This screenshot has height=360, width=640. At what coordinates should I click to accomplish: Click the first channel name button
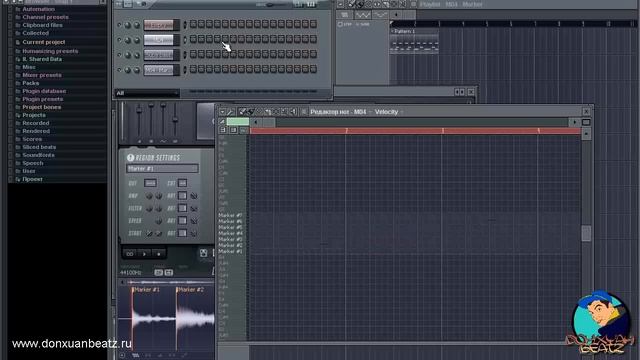click(x=159, y=25)
